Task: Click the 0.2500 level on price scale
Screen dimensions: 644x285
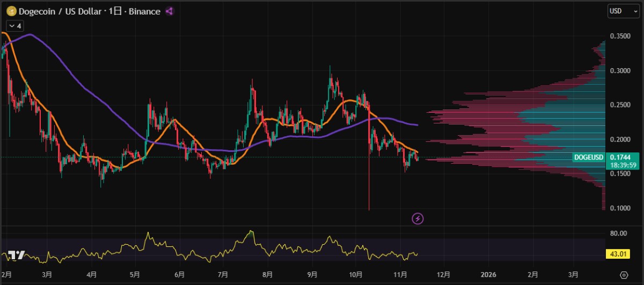Action: pyautogui.click(x=620, y=105)
